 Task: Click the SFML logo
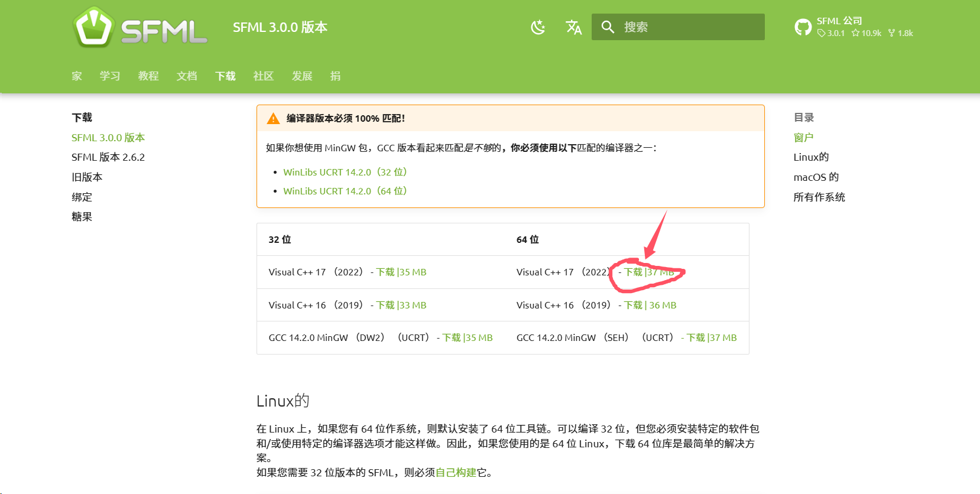point(140,27)
